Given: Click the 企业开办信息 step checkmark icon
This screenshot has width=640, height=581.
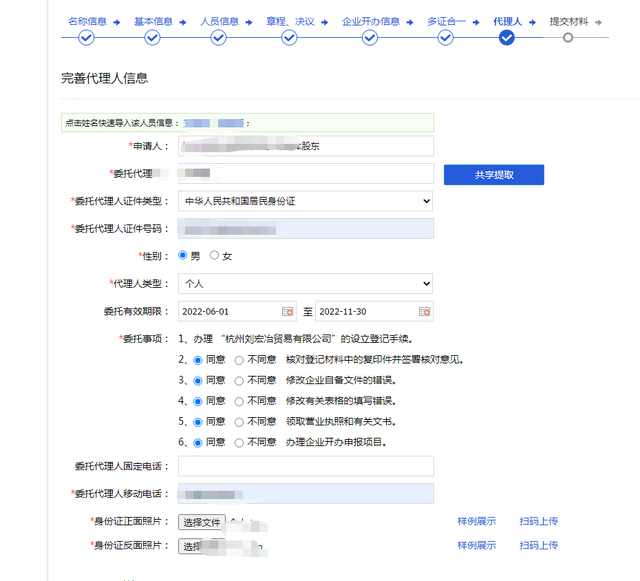Looking at the screenshot, I should (370, 38).
